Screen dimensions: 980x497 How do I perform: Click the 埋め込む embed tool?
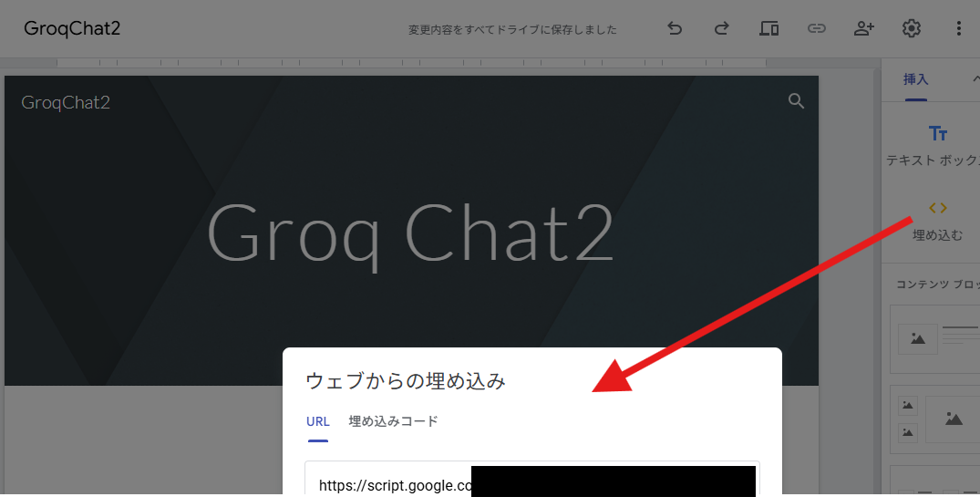coord(937,222)
